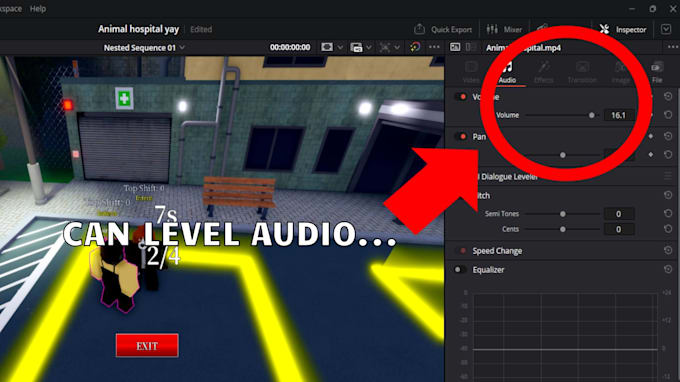Reset the Pan section header

(x=668, y=136)
